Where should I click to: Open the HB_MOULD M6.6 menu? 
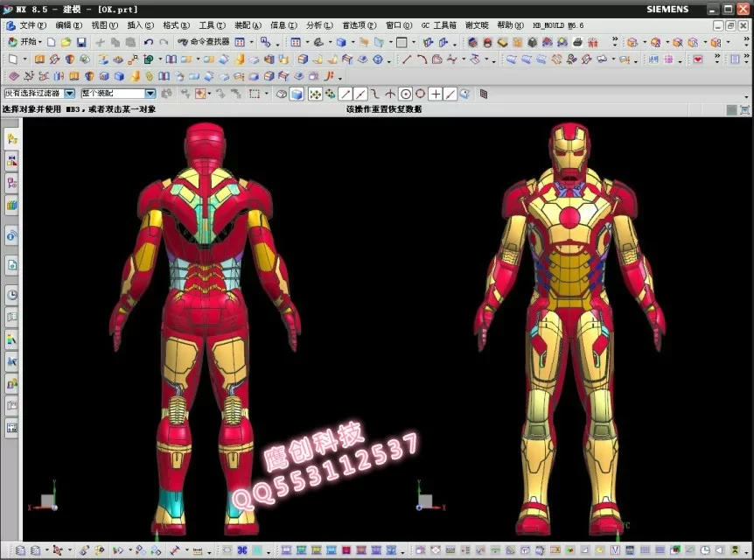(557, 25)
